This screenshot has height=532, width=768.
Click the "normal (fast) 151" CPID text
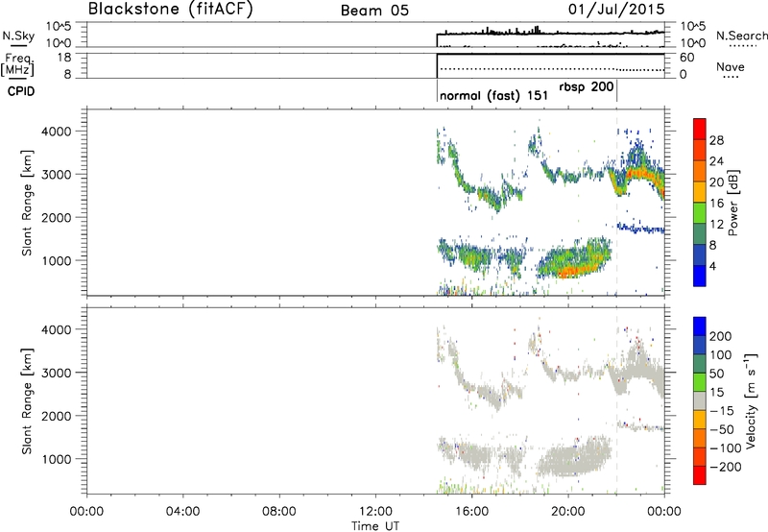493,95
